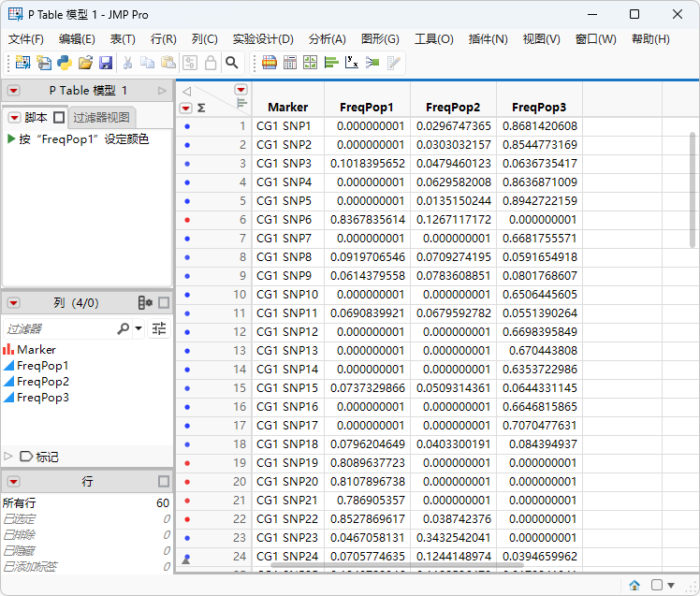Image resolution: width=700 pixels, height=596 pixels.
Task: Click the column filter options icon
Action: pos(159,329)
